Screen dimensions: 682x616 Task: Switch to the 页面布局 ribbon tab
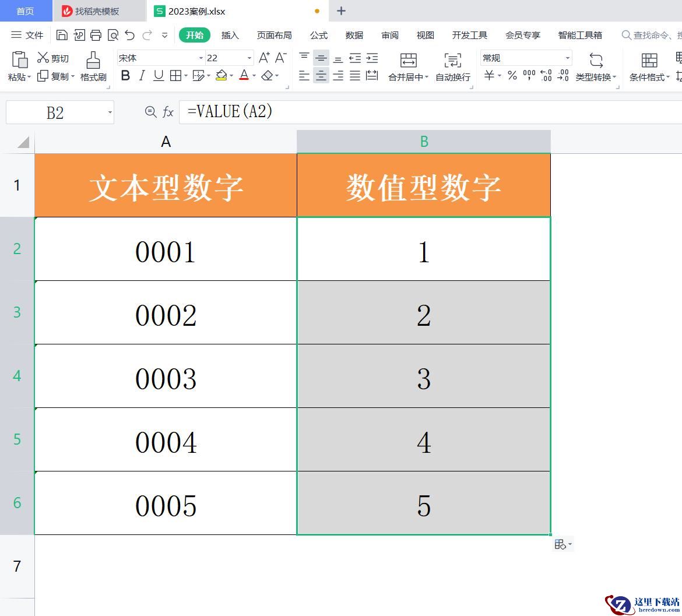pos(274,35)
